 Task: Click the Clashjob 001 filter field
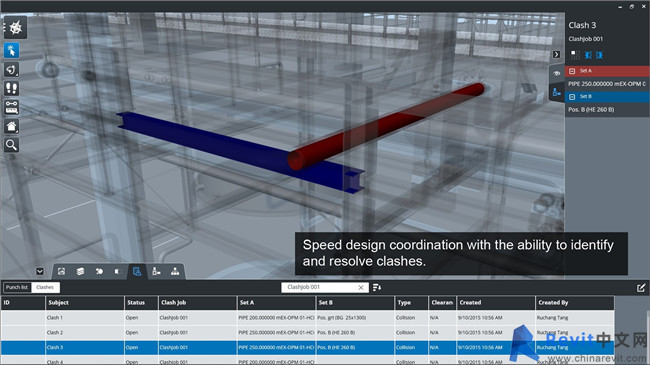click(x=319, y=287)
